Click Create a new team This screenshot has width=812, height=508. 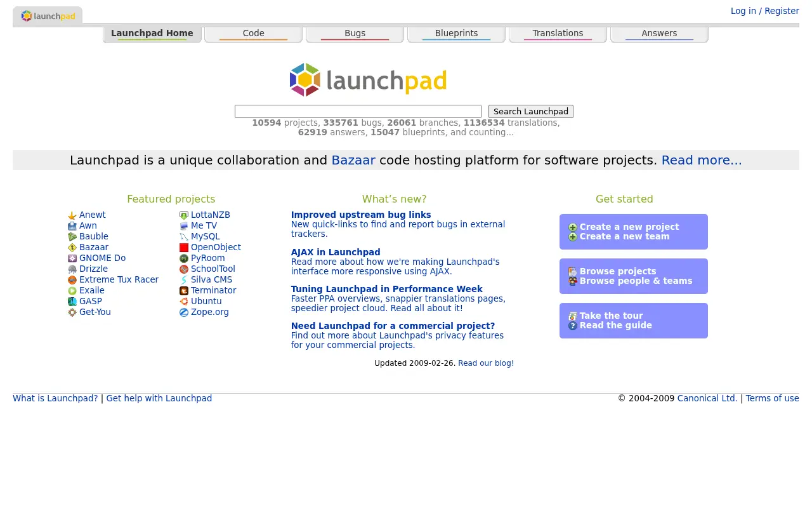point(624,236)
